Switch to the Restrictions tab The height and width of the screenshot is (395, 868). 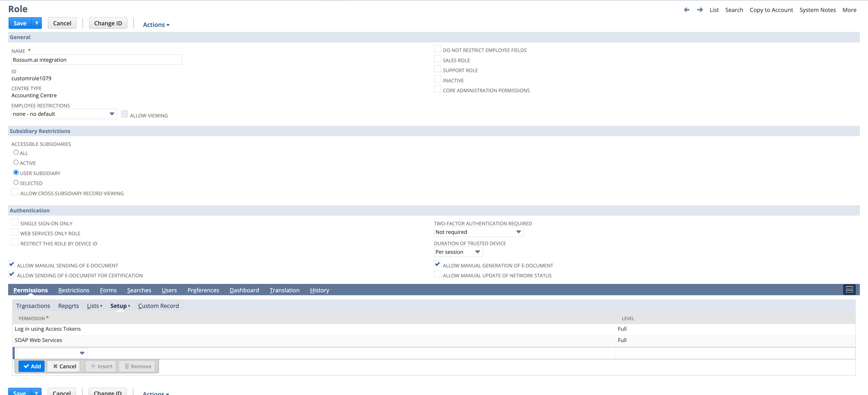point(73,290)
